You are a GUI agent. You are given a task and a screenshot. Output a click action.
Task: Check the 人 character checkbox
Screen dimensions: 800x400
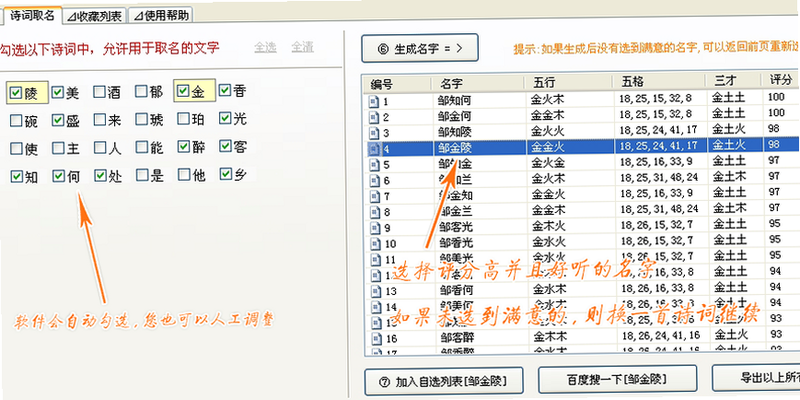point(100,148)
